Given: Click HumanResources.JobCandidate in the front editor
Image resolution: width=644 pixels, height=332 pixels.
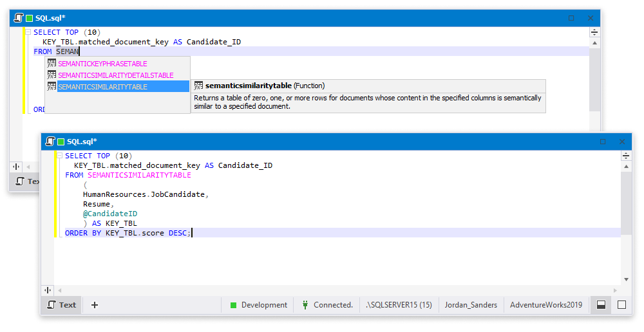Looking at the screenshot, I should [144, 194].
